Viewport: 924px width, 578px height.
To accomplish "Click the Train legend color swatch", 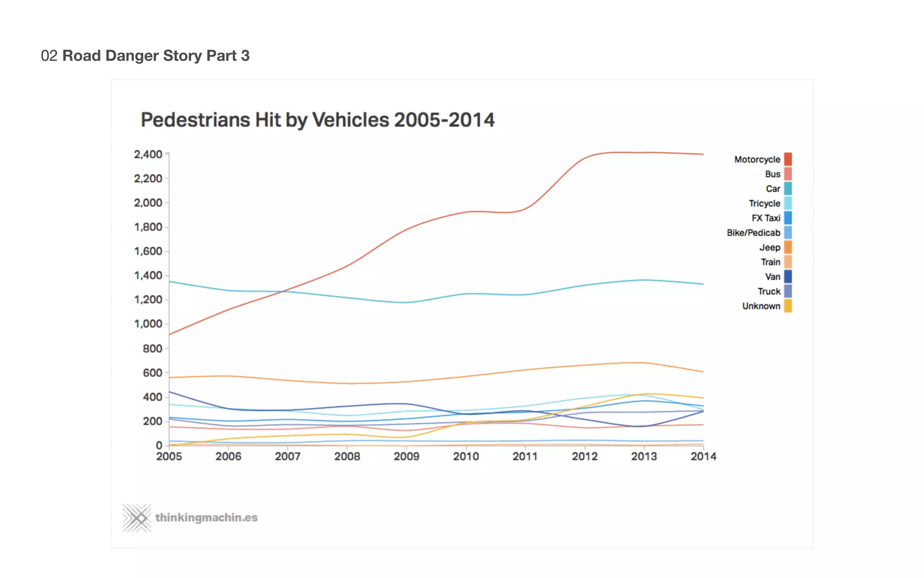I will pyautogui.click(x=788, y=262).
